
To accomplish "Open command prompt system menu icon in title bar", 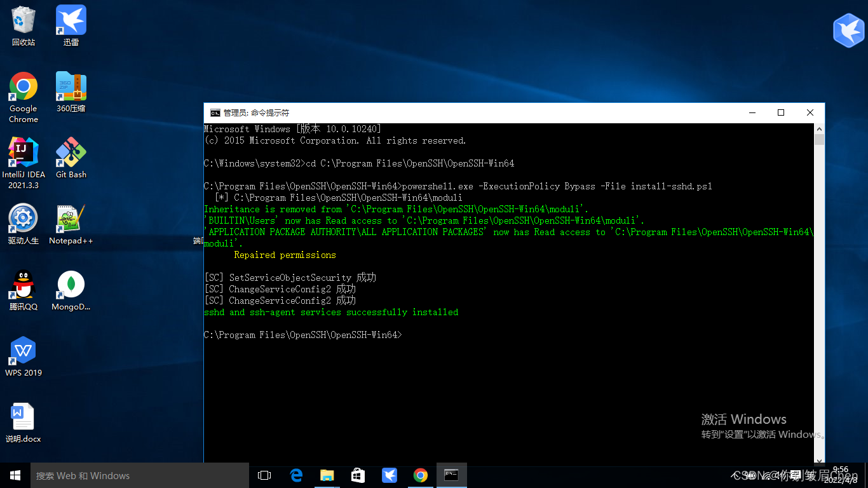I will [x=215, y=113].
